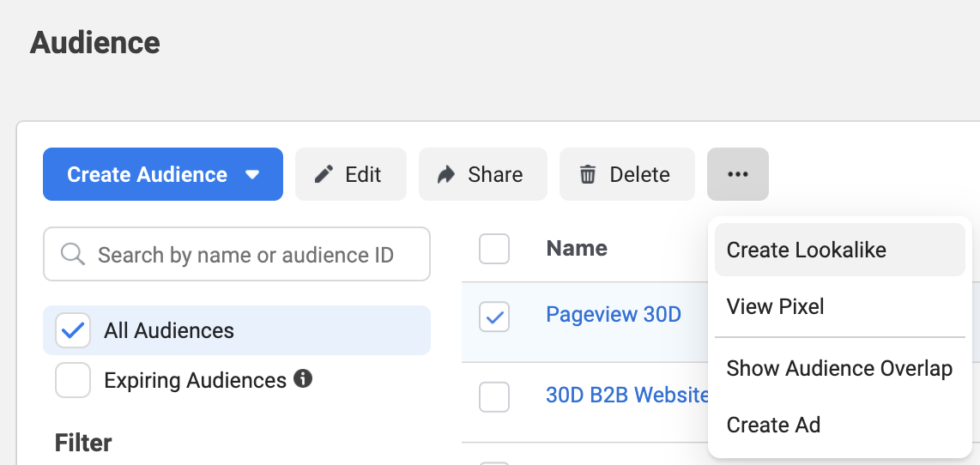Image resolution: width=980 pixels, height=465 pixels.
Task: Click the pencil icon on Edit
Action: (324, 174)
